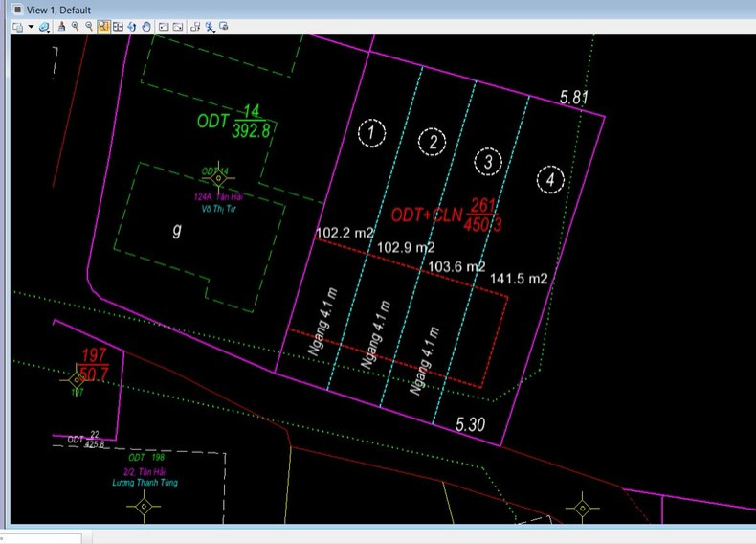Viewport: 756px width, 544px height.
Task: Select the circled number 1 lot marker
Action: click(371, 132)
